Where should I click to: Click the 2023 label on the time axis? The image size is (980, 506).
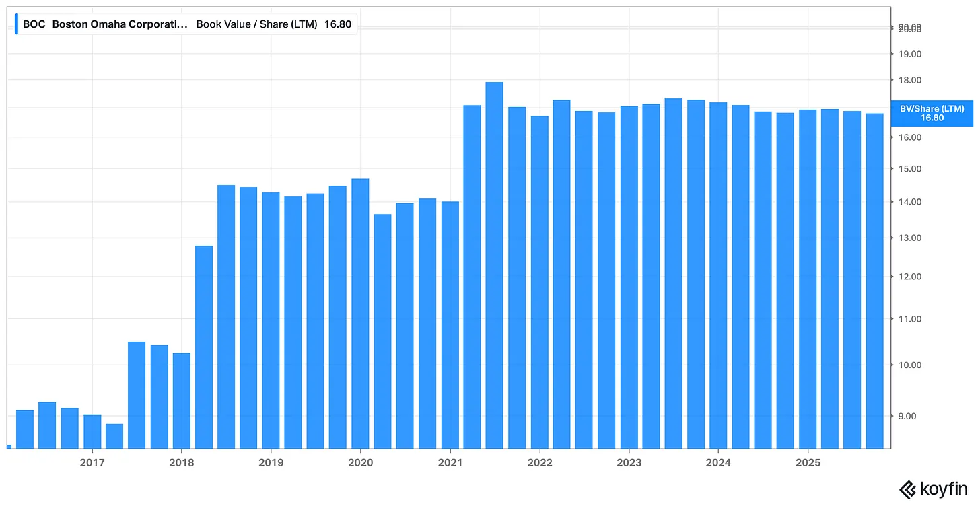(629, 463)
